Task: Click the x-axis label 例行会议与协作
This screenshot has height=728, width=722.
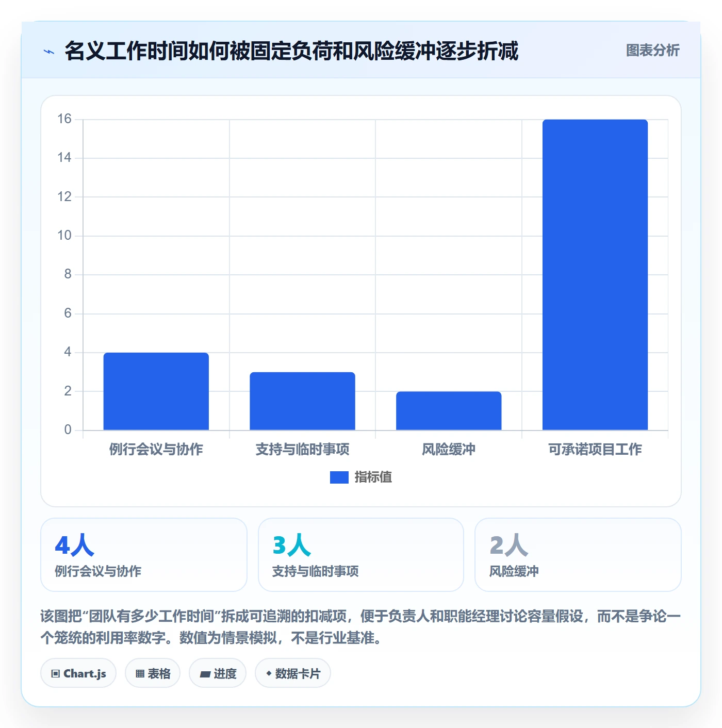Action: pyautogui.click(x=156, y=450)
